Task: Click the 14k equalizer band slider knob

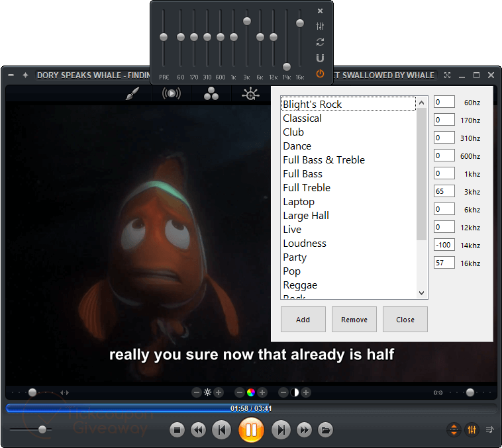Action: [287, 67]
